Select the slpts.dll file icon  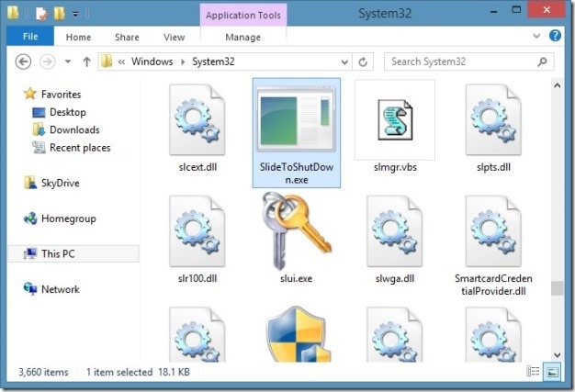493,119
